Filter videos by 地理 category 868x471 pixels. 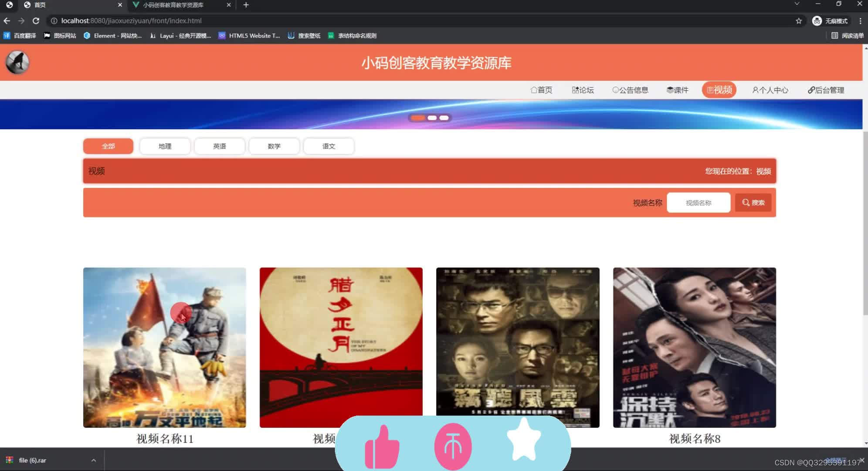point(165,146)
